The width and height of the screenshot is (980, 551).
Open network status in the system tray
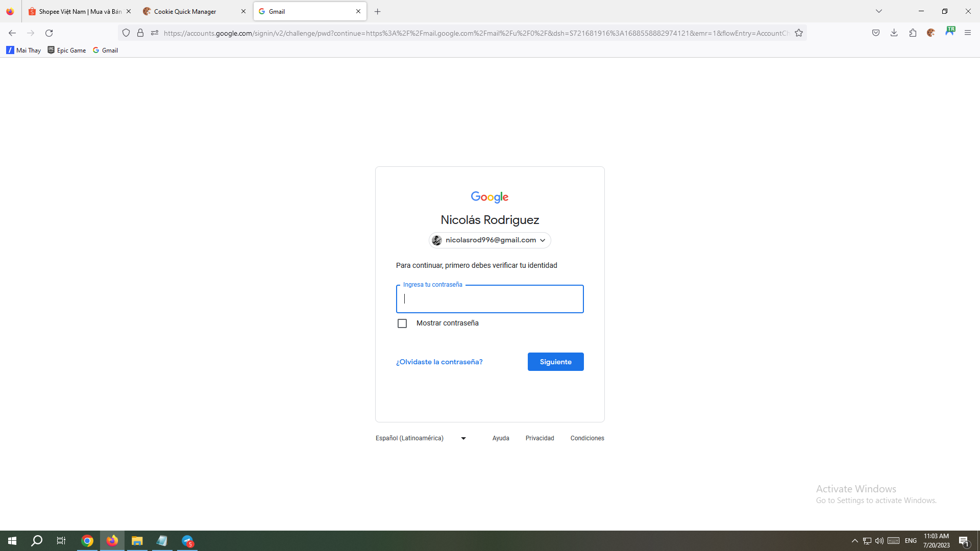(867, 541)
